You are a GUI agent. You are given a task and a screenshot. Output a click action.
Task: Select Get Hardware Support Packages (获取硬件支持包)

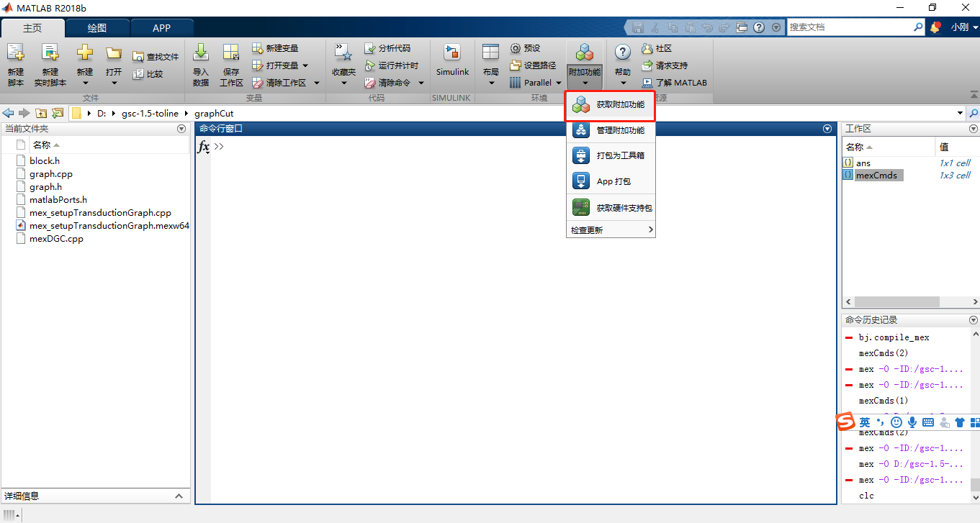tap(611, 208)
